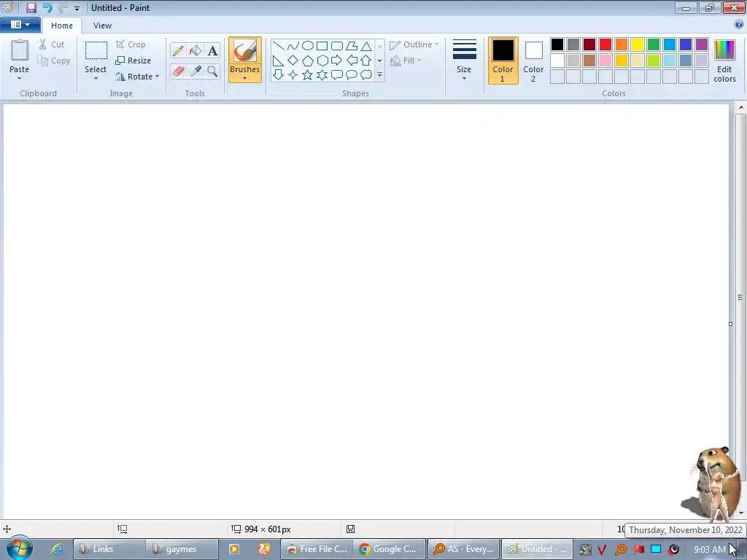Screen dimensions: 747x560
Task: Click the 9:03 AM taskbar clock
Action: click(x=709, y=550)
